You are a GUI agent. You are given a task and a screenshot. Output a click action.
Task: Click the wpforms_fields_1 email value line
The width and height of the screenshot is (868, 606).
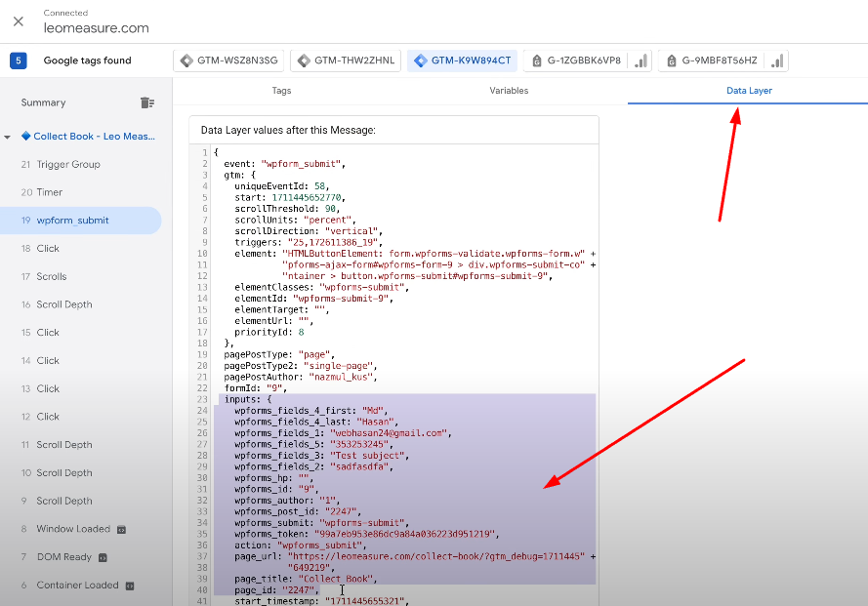click(344, 432)
